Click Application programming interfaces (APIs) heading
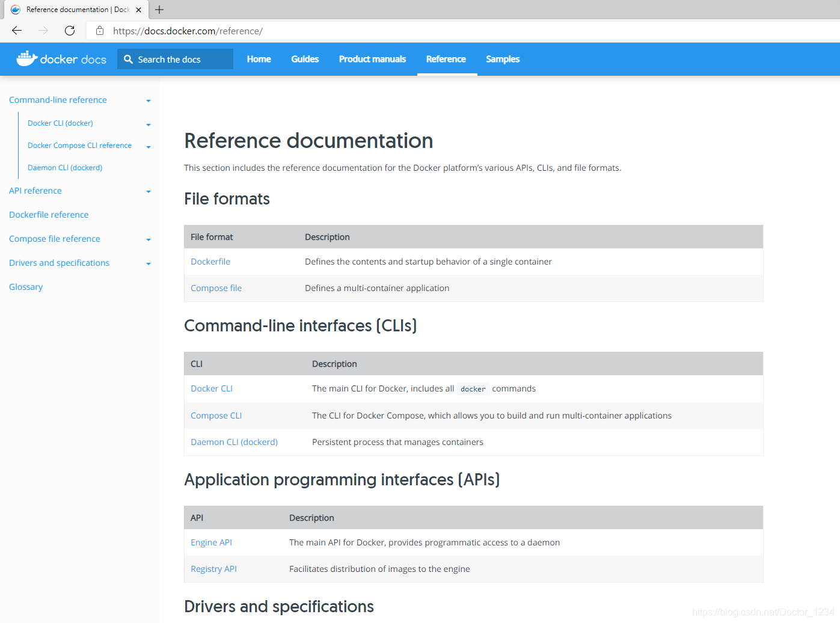Image resolution: width=840 pixels, height=623 pixels. coord(342,479)
